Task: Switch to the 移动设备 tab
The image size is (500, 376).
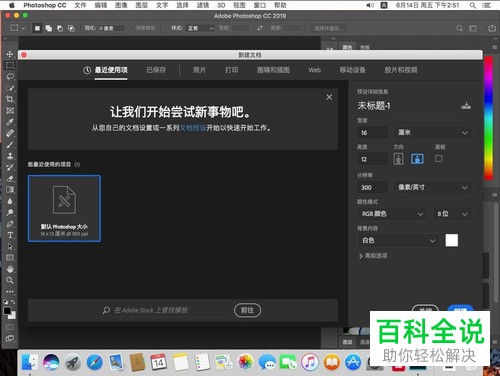Action: pyautogui.click(x=352, y=70)
